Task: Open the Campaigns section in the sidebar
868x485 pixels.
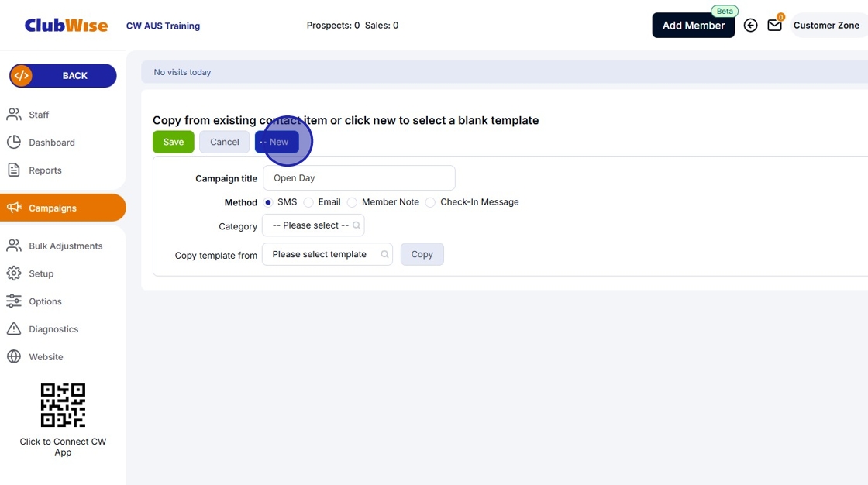Action: click(x=52, y=208)
